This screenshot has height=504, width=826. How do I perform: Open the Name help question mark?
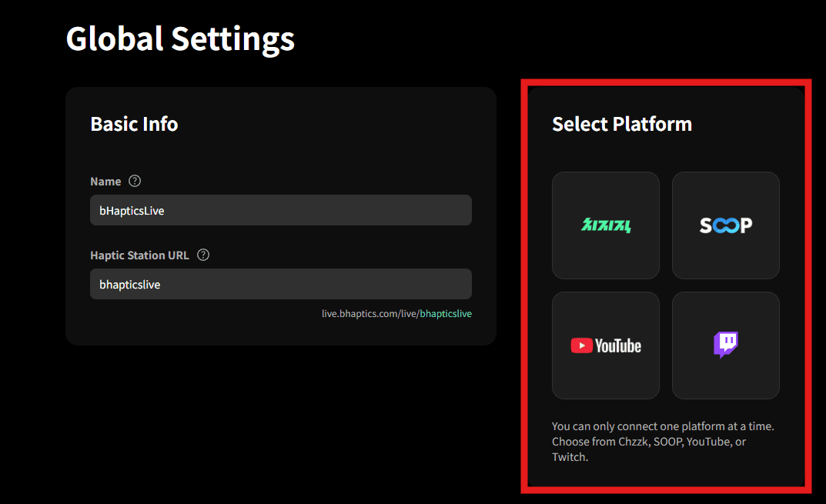click(134, 181)
